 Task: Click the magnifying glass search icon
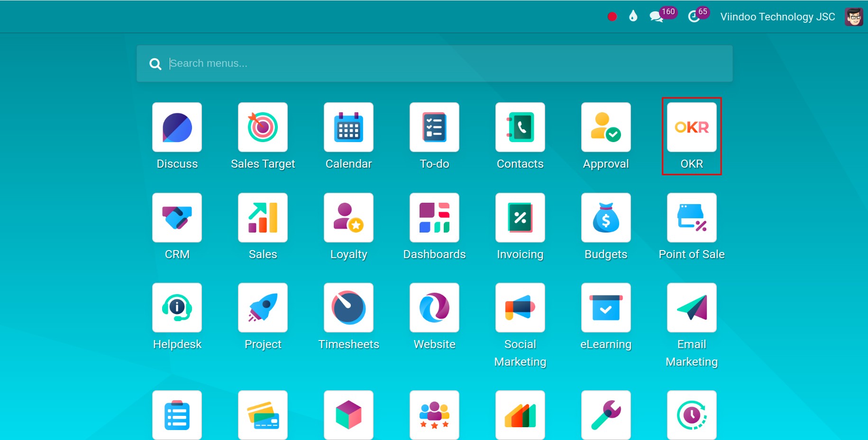click(155, 64)
